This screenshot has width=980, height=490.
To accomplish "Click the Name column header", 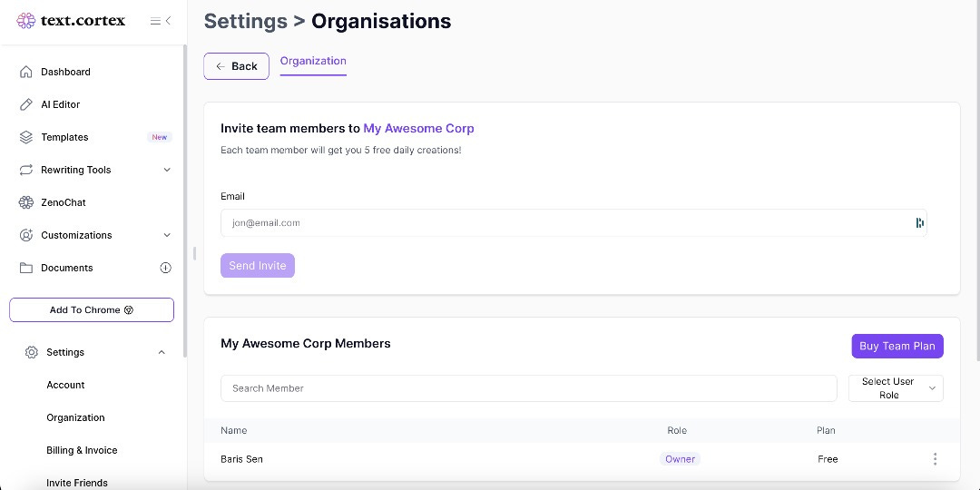I will [x=234, y=431].
